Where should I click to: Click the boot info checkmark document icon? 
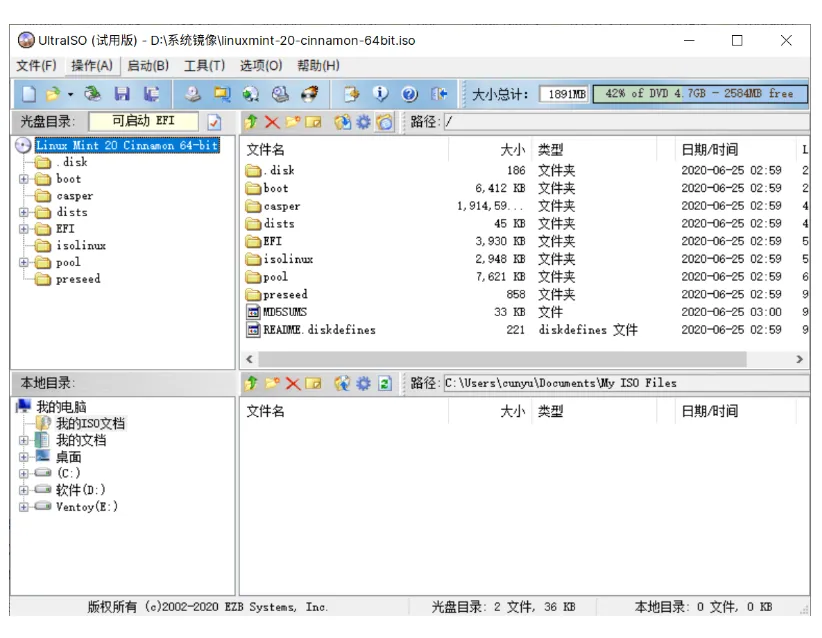coord(214,122)
